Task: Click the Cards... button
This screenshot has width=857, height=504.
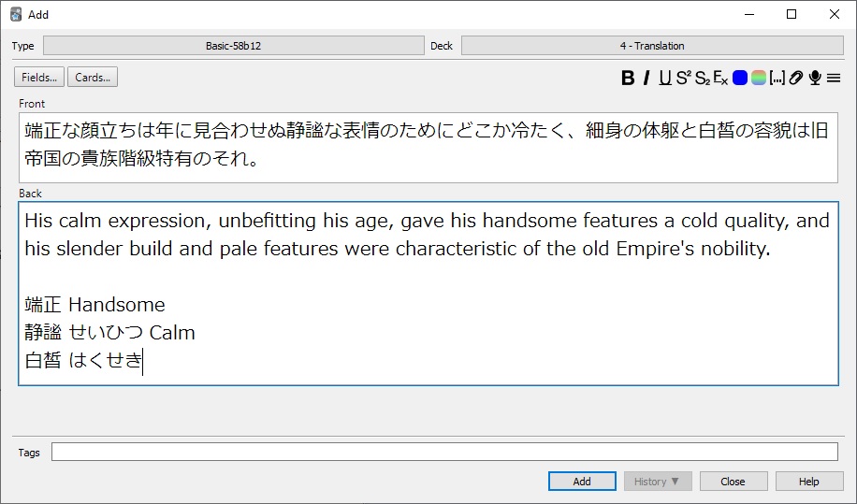Action: tap(93, 78)
